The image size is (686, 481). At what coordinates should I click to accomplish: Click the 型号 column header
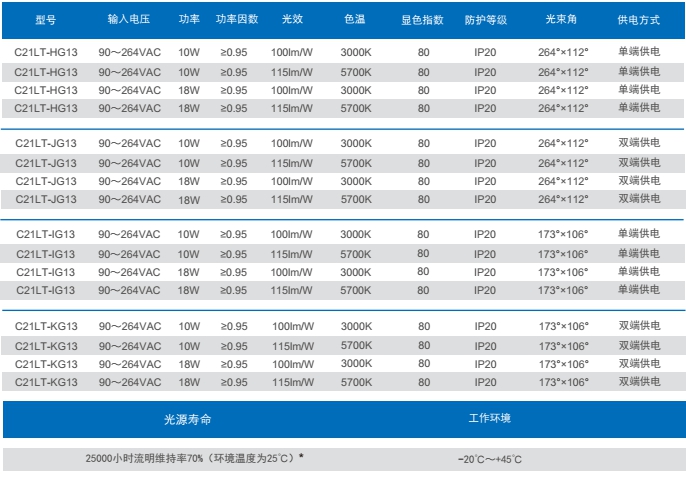pyautogui.click(x=46, y=20)
